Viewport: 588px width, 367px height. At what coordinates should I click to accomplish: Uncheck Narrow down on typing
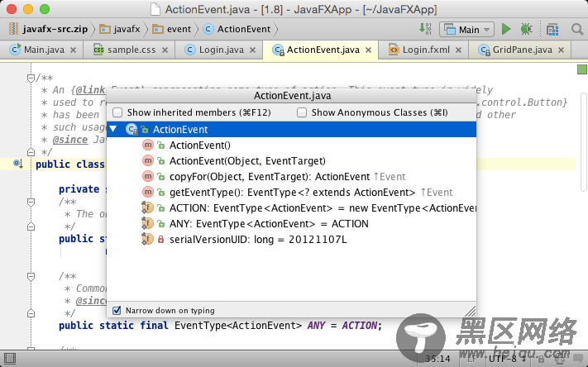(x=117, y=311)
